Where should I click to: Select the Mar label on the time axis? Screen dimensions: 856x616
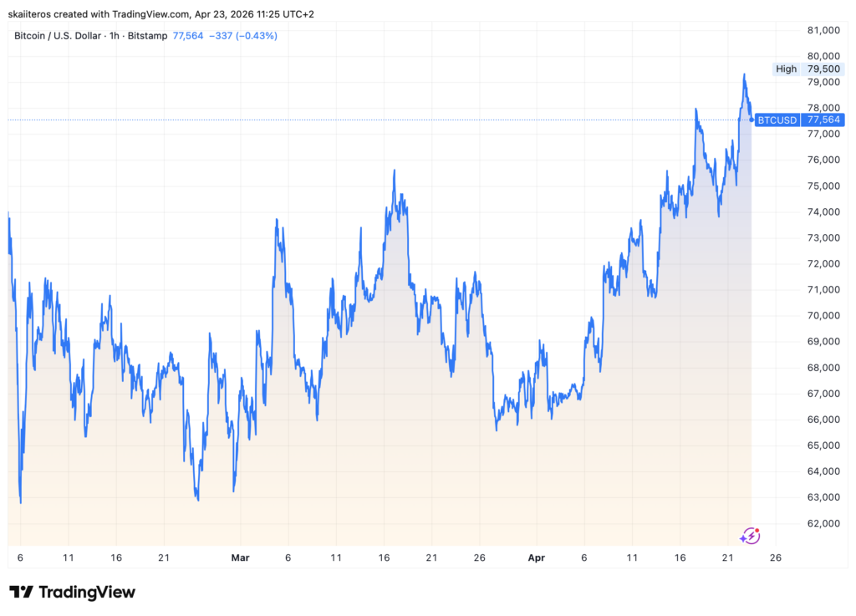pyautogui.click(x=241, y=557)
